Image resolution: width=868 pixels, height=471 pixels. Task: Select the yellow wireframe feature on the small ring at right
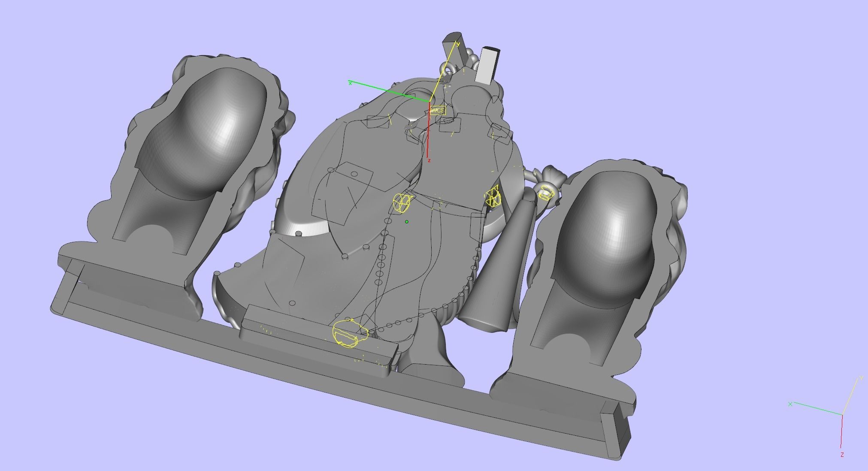546,192
